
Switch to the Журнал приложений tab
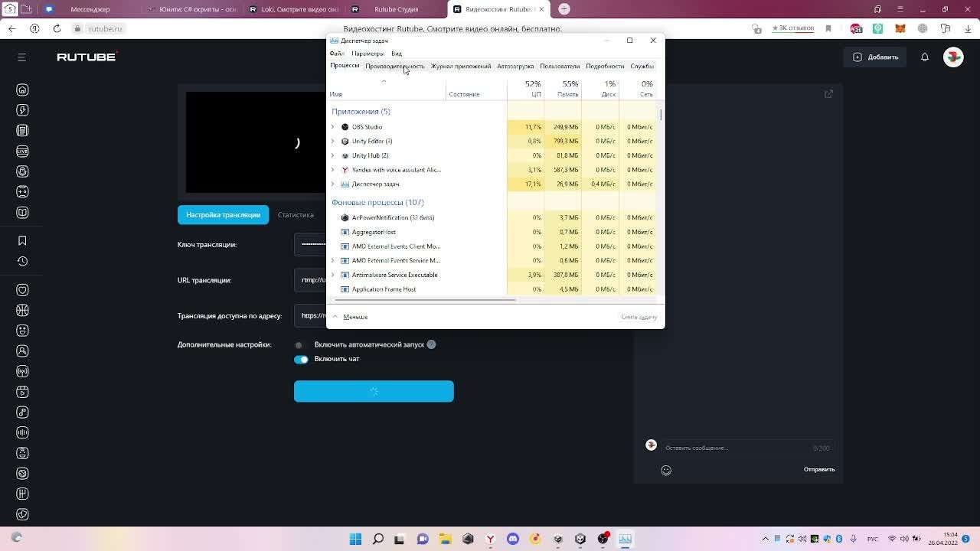pyautogui.click(x=461, y=66)
